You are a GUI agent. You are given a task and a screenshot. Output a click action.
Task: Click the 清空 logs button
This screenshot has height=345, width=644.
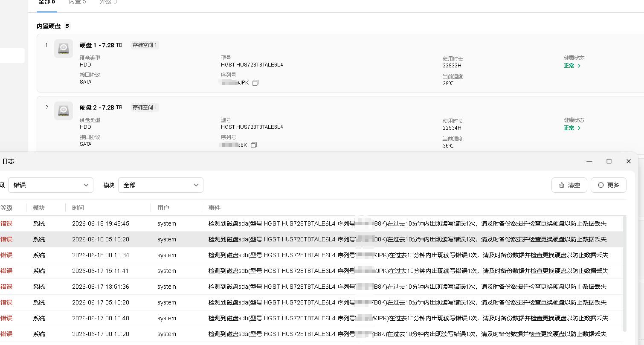point(569,185)
